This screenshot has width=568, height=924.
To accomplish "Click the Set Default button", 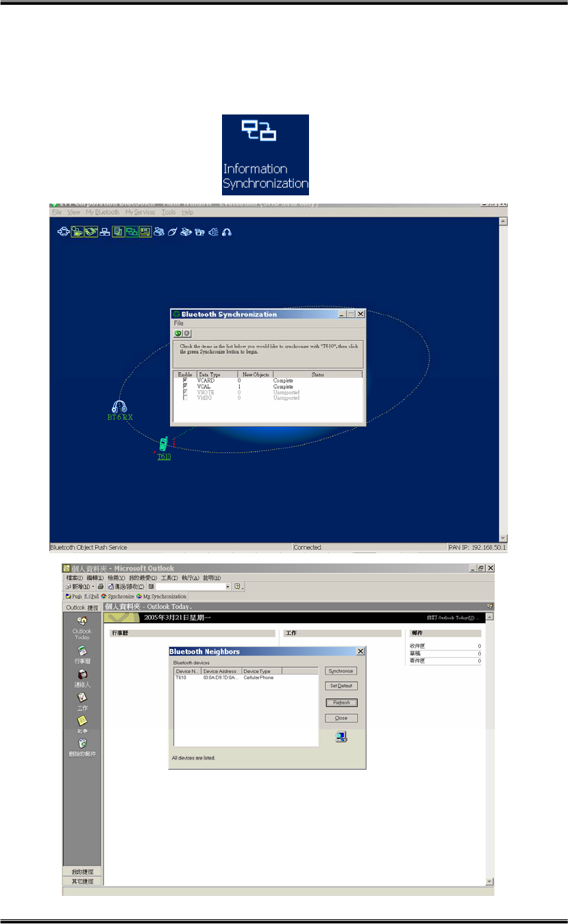I will 341,686.
